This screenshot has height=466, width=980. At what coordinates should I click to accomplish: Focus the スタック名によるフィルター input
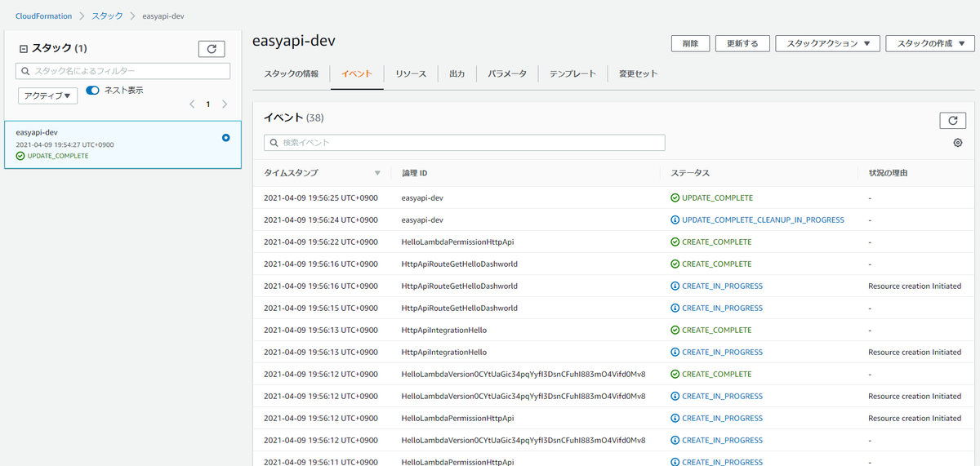tap(122, 71)
